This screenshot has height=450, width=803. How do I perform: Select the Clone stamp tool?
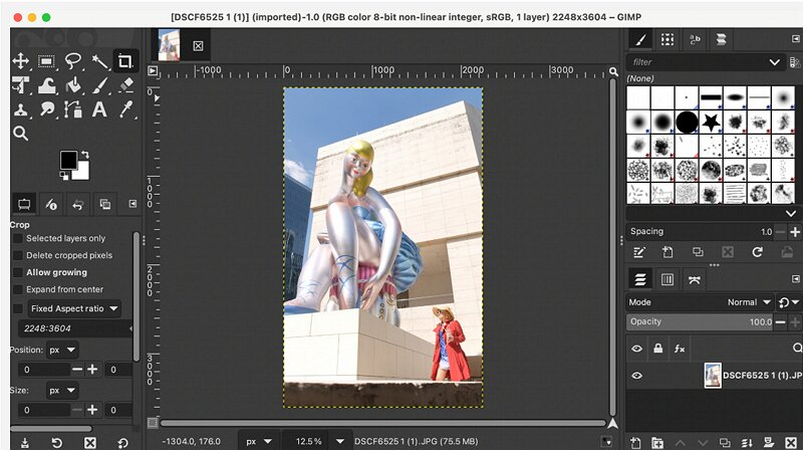point(20,109)
